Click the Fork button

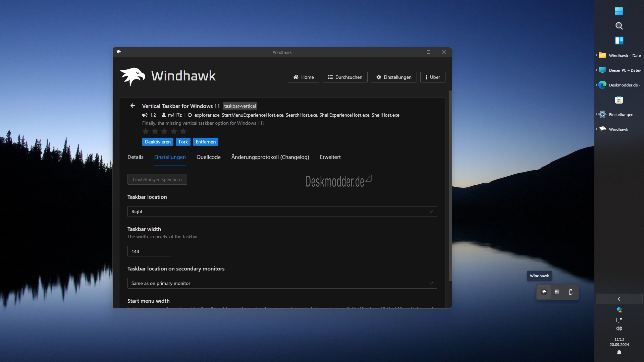[x=183, y=142]
